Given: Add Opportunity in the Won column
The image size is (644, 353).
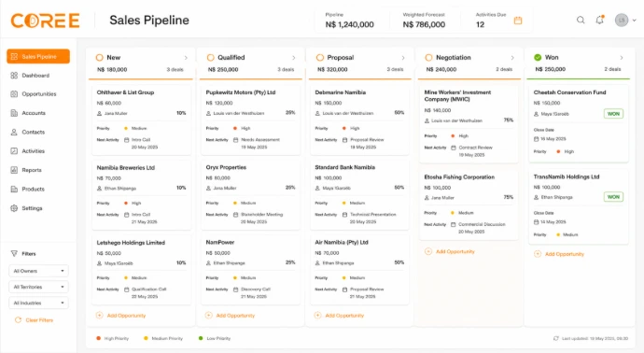Looking at the screenshot, I should coord(559,254).
